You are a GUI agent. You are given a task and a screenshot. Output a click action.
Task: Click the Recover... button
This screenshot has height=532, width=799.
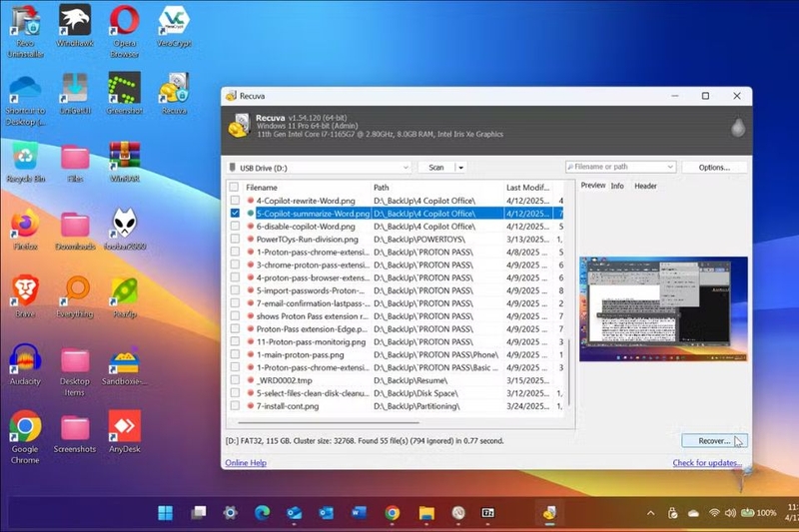point(714,441)
